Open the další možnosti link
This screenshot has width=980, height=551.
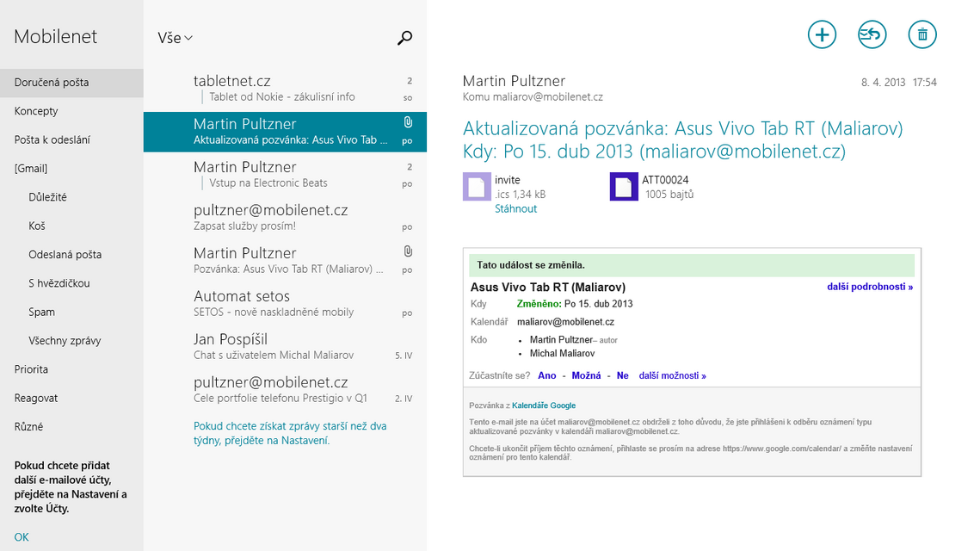point(672,375)
